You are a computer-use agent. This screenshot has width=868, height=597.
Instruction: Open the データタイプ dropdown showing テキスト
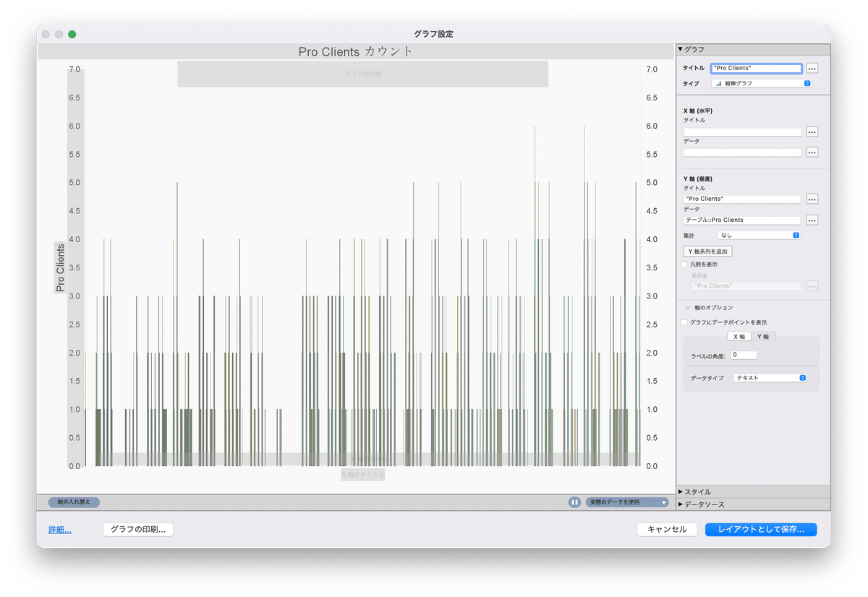770,377
